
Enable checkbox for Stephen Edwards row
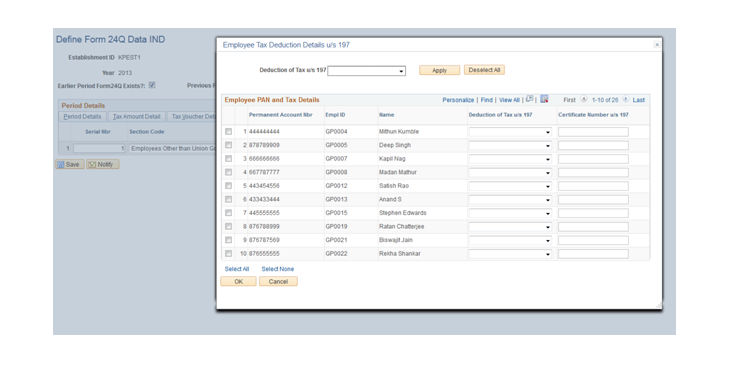coord(229,213)
